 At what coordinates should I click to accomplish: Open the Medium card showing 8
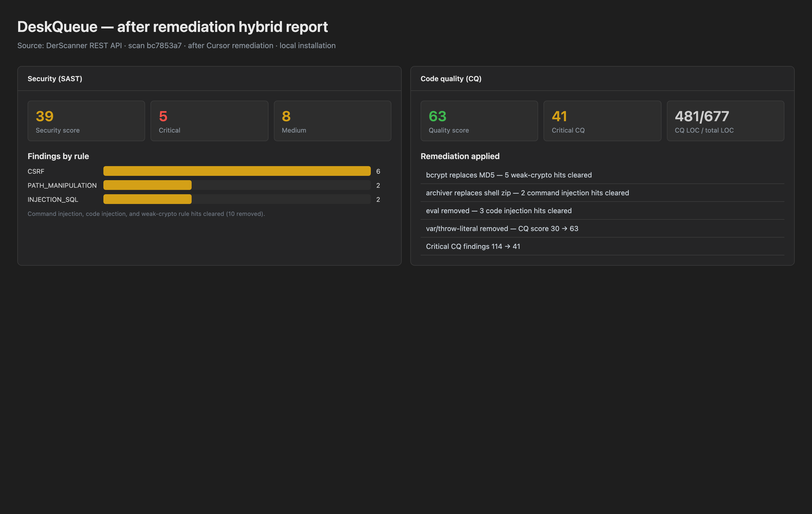click(332, 121)
